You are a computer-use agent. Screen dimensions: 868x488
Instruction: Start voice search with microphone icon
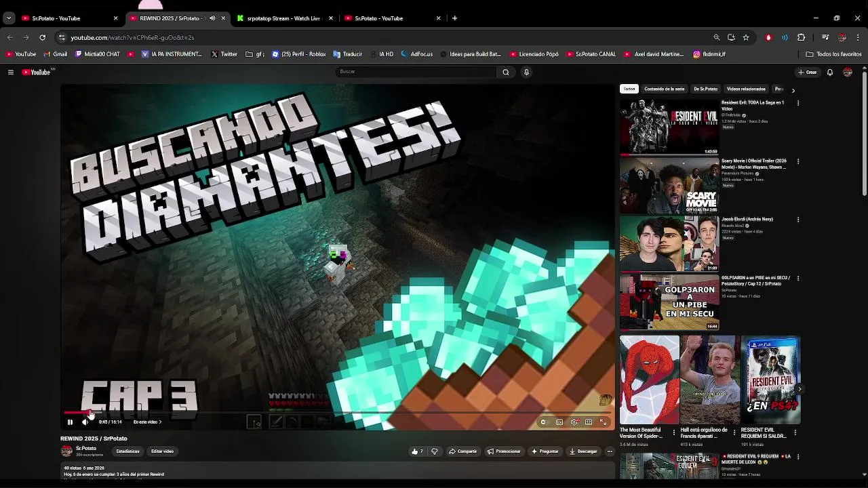click(x=526, y=72)
